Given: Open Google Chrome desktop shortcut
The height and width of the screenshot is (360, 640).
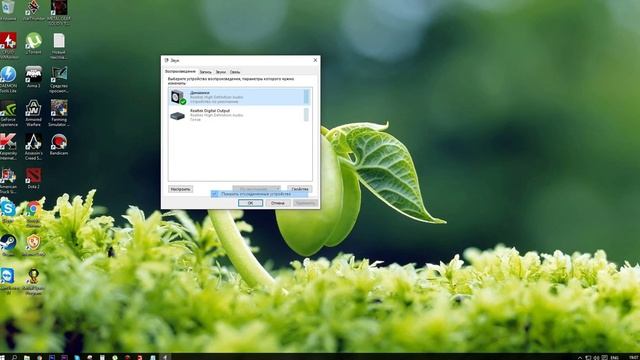Looking at the screenshot, I should click(33, 213).
